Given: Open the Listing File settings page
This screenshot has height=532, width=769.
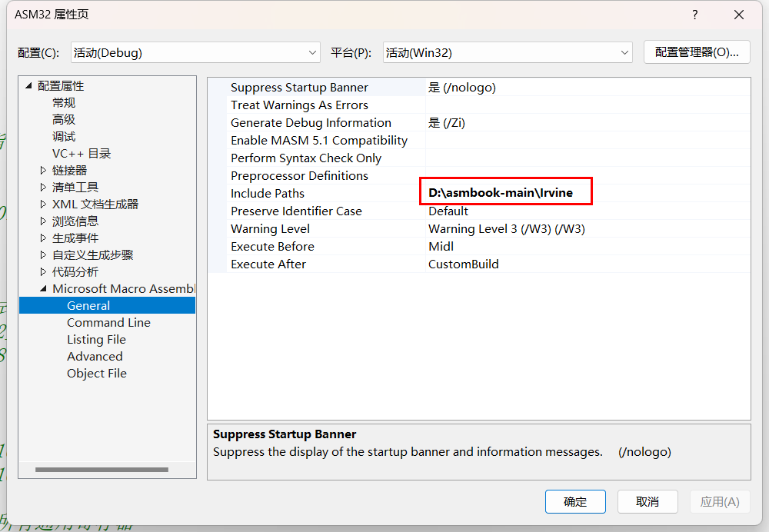Looking at the screenshot, I should (96, 340).
